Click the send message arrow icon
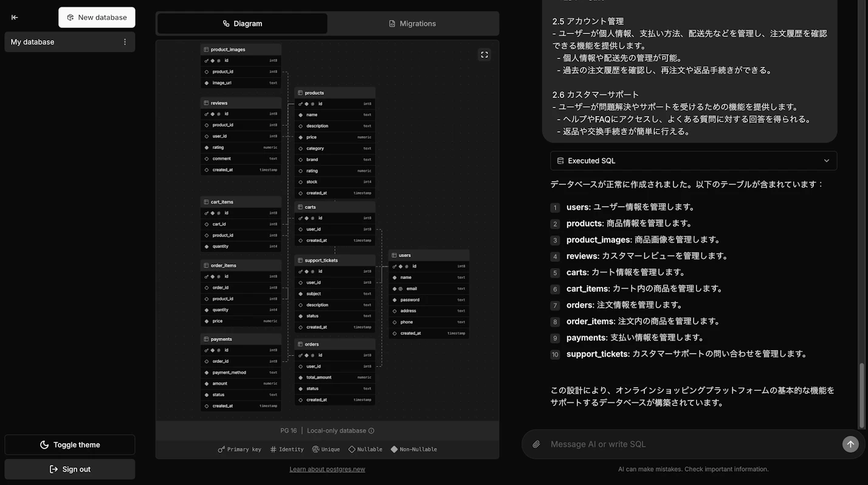This screenshot has width=868, height=485. pos(850,444)
